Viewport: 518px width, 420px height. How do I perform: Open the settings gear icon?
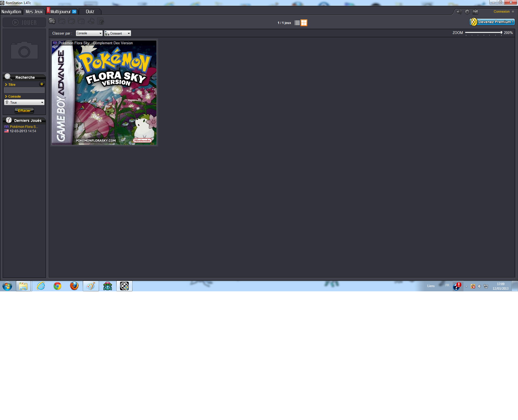pos(467,12)
